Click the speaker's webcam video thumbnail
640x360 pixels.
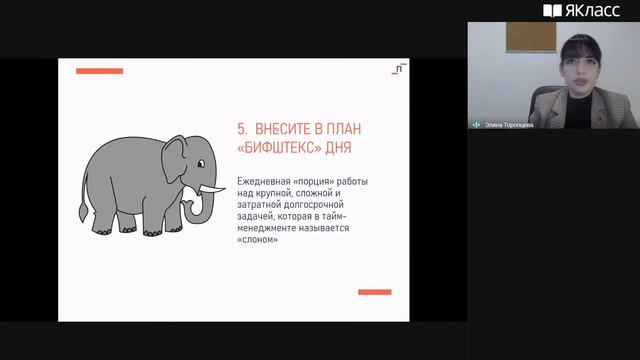(x=553, y=76)
